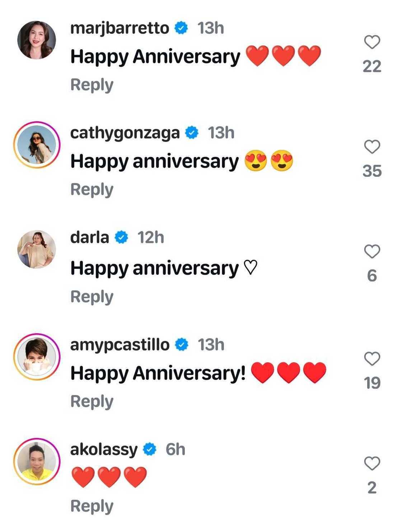Reply to akolassy's comment
The height and width of the screenshot is (532, 402).
point(92,506)
